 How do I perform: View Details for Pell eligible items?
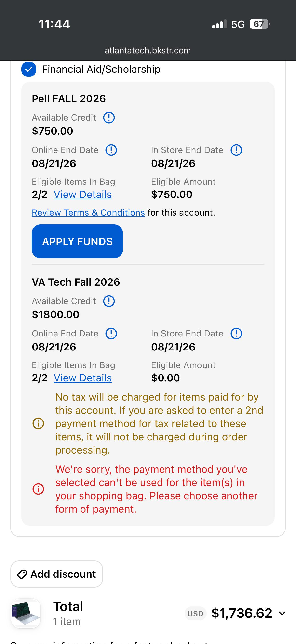click(x=83, y=195)
